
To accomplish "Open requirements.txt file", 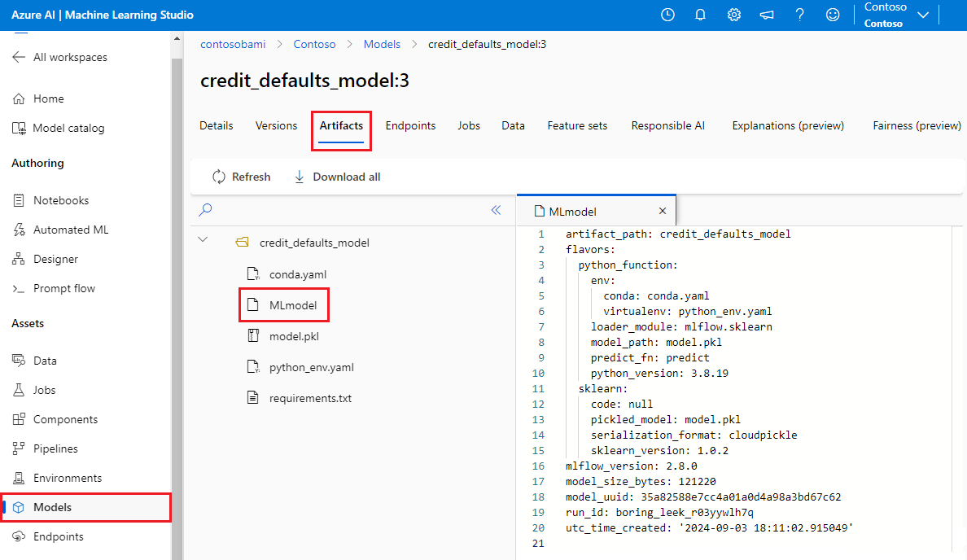I will click(x=310, y=398).
